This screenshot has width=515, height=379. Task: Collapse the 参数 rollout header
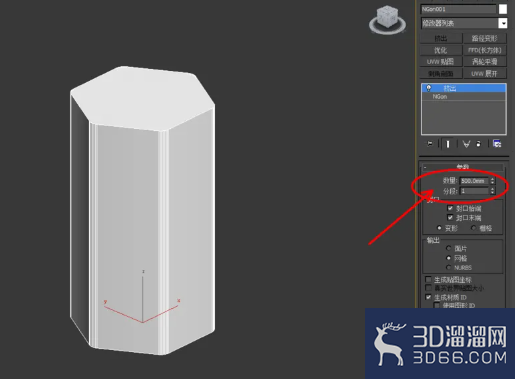point(463,167)
